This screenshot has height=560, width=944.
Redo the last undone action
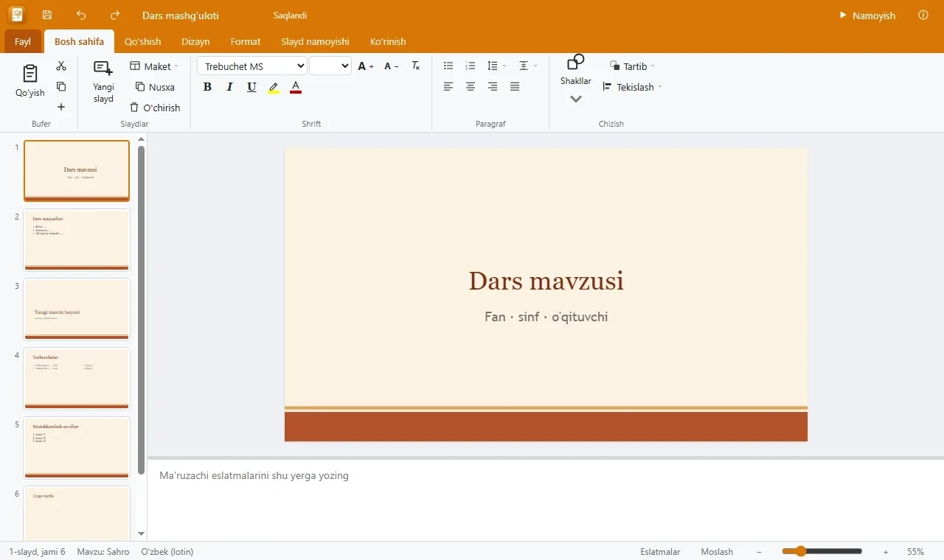tap(115, 15)
